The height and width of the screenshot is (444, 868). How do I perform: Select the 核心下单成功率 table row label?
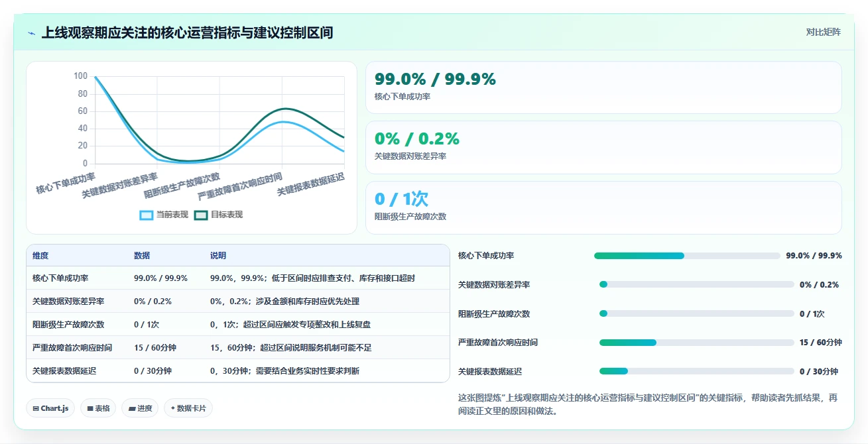pyautogui.click(x=60, y=278)
